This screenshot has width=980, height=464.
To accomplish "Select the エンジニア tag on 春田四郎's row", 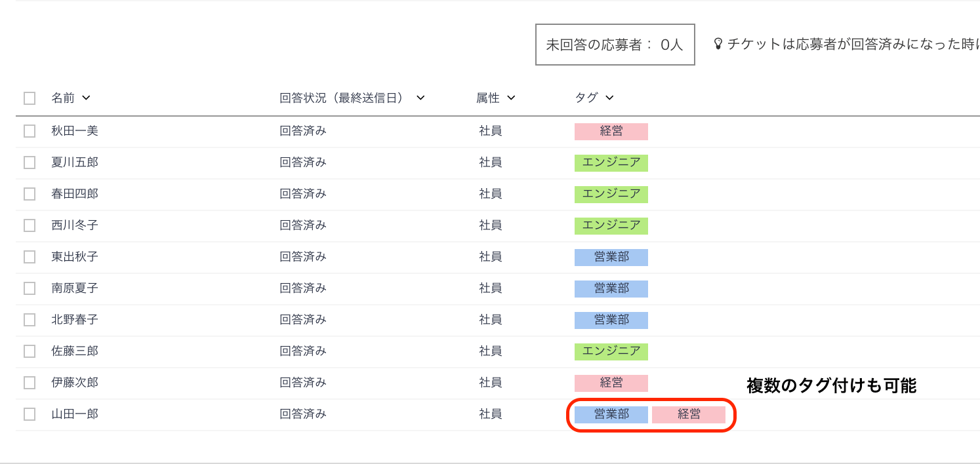I will tap(611, 194).
